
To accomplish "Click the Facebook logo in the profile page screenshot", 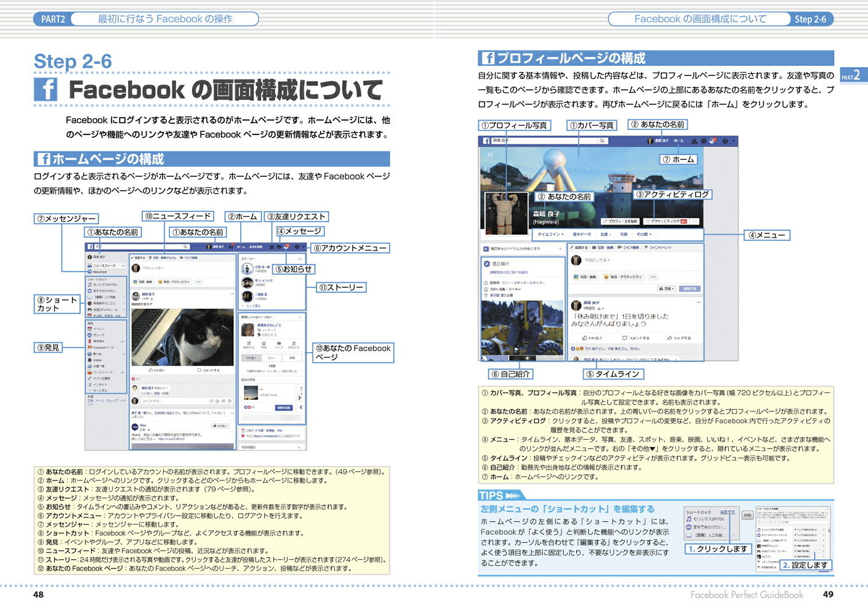I will click(x=486, y=141).
